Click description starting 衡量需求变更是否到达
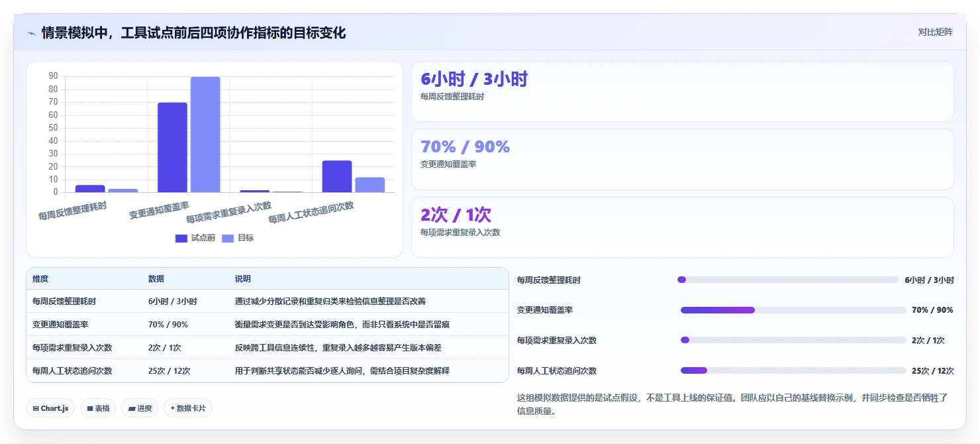This screenshot has height=444, width=980. click(x=343, y=325)
